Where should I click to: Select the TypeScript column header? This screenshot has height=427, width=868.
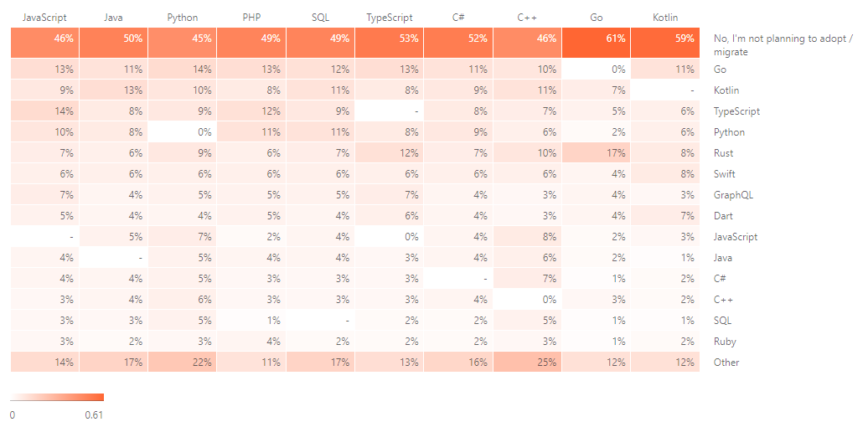point(389,18)
